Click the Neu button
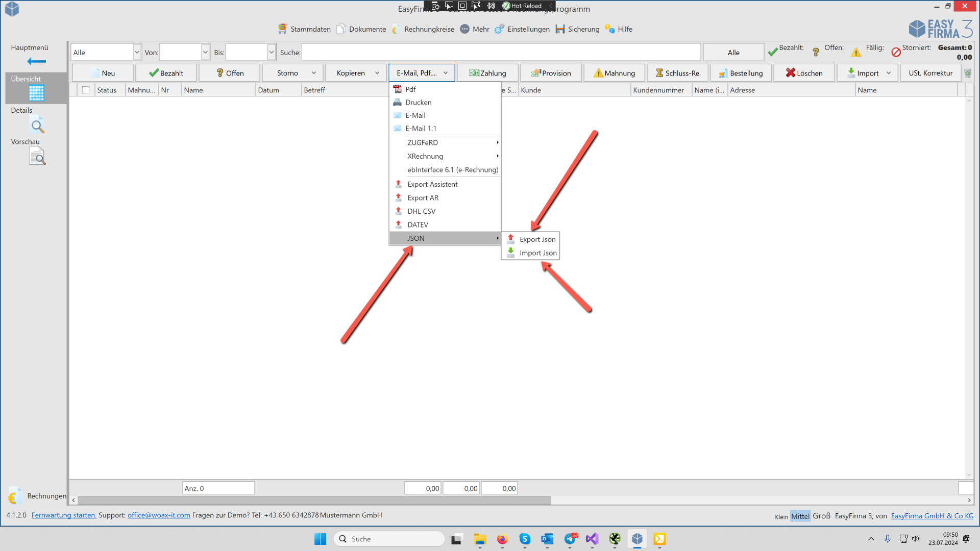 [103, 73]
